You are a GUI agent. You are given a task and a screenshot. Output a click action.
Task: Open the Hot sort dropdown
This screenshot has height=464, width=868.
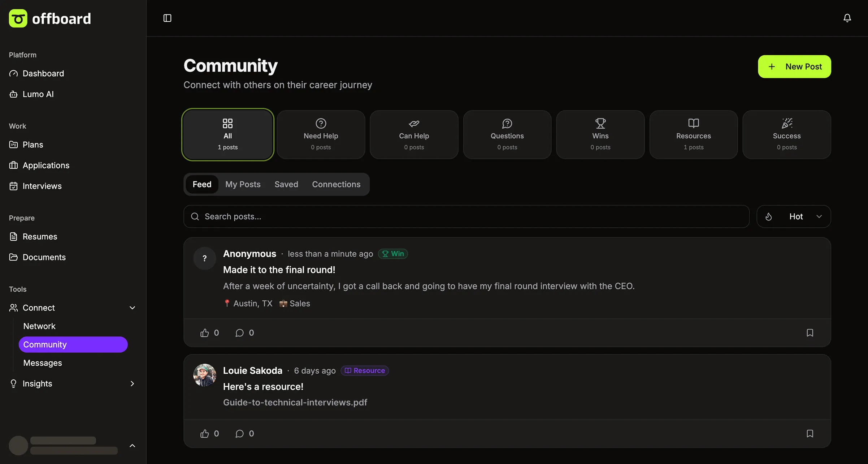(x=794, y=216)
